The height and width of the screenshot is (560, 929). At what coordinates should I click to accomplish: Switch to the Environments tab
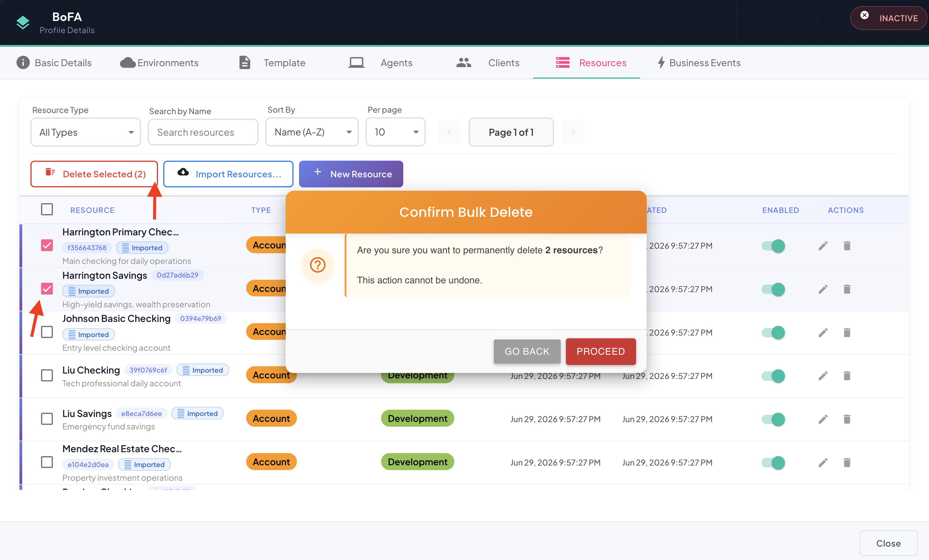[x=159, y=63]
